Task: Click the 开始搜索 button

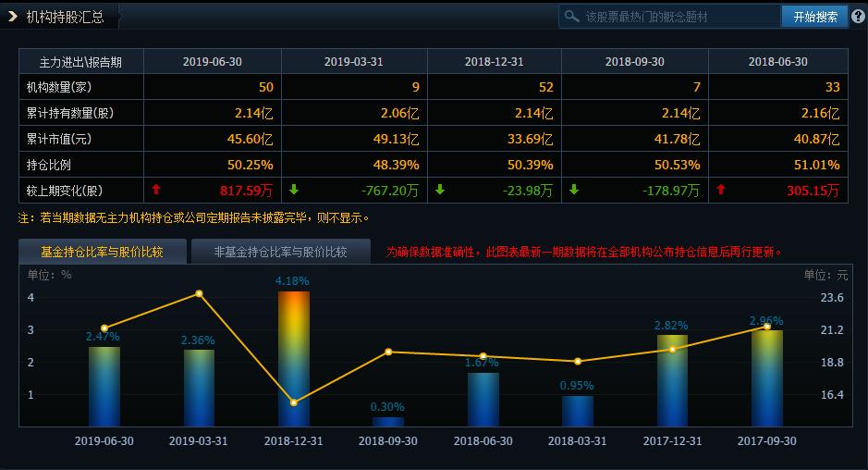Action: pos(815,17)
